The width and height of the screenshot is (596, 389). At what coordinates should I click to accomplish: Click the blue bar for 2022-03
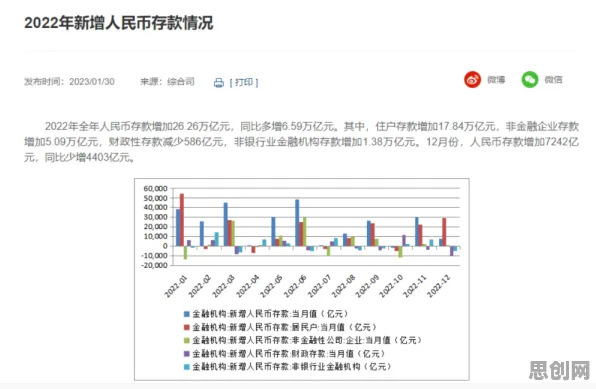point(226,224)
